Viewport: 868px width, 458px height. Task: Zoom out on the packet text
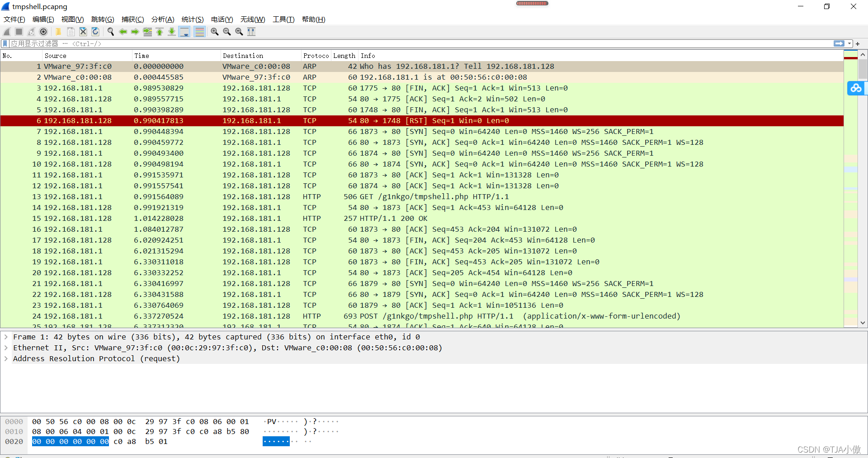227,32
